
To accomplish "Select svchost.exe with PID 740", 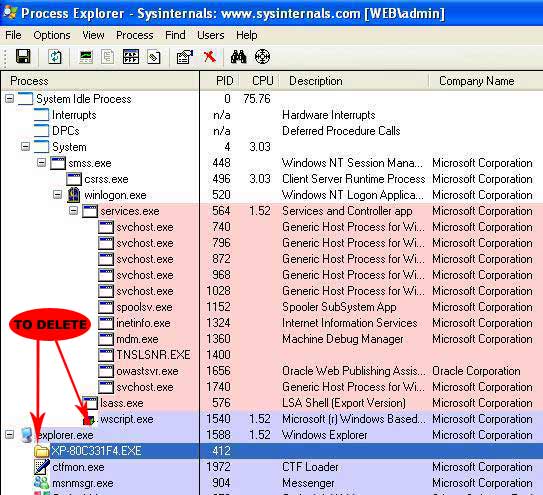I will 145,227.
